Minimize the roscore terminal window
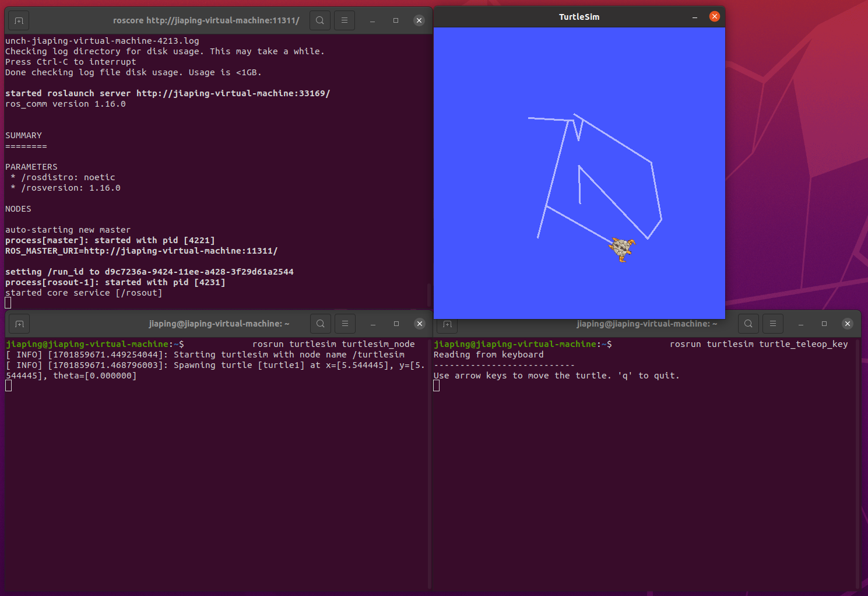Viewport: 868px width, 596px height. coord(372,20)
